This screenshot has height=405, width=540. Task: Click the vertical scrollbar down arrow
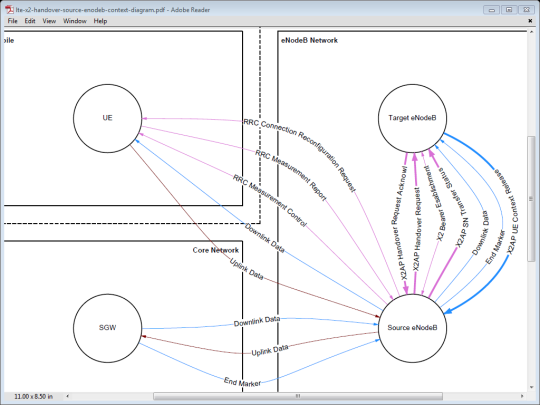531,387
